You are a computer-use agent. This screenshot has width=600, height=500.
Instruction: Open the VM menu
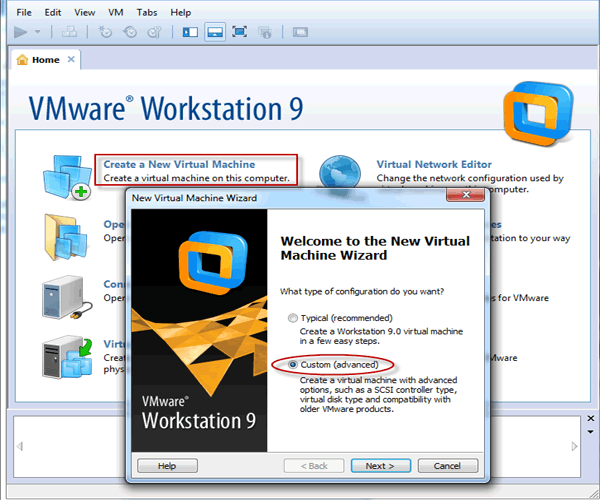116,13
